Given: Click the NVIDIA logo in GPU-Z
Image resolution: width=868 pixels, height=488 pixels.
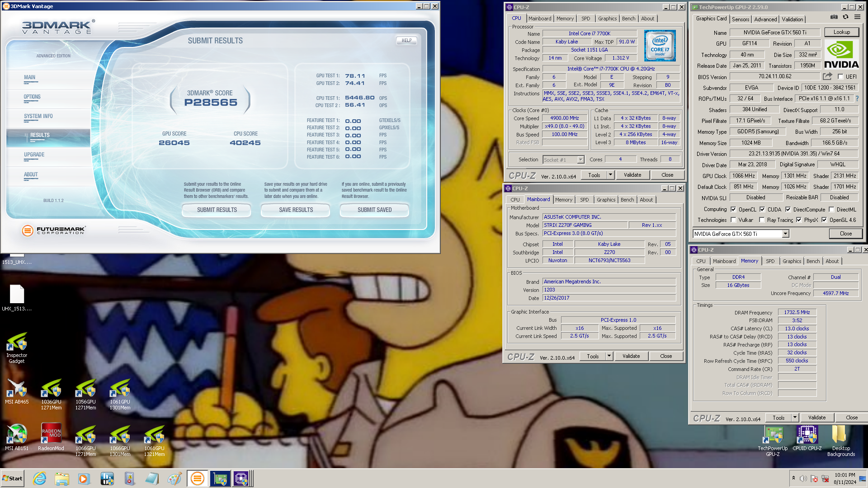Looking at the screenshot, I should point(841,54).
